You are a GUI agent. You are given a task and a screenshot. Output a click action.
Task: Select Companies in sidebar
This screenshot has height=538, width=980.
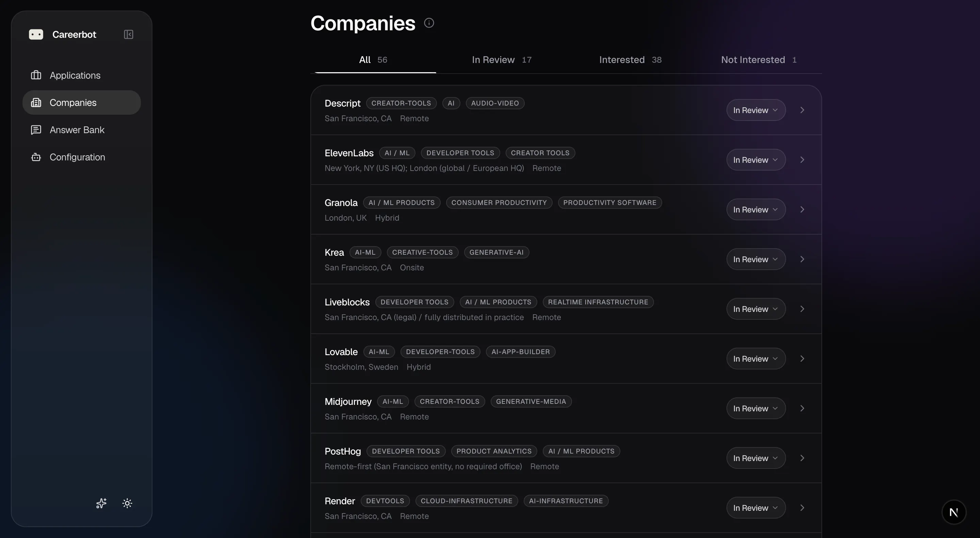click(x=81, y=102)
